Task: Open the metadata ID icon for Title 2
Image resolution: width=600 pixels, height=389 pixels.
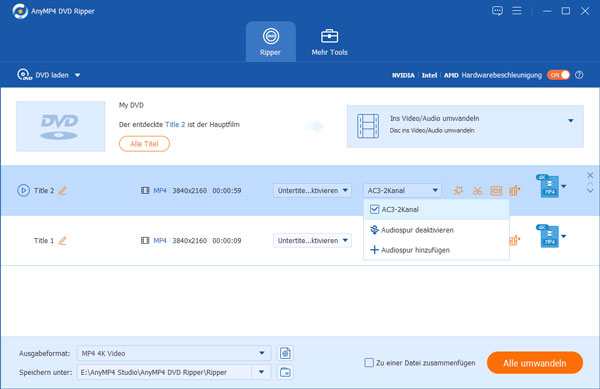Action: pos(496,190)
